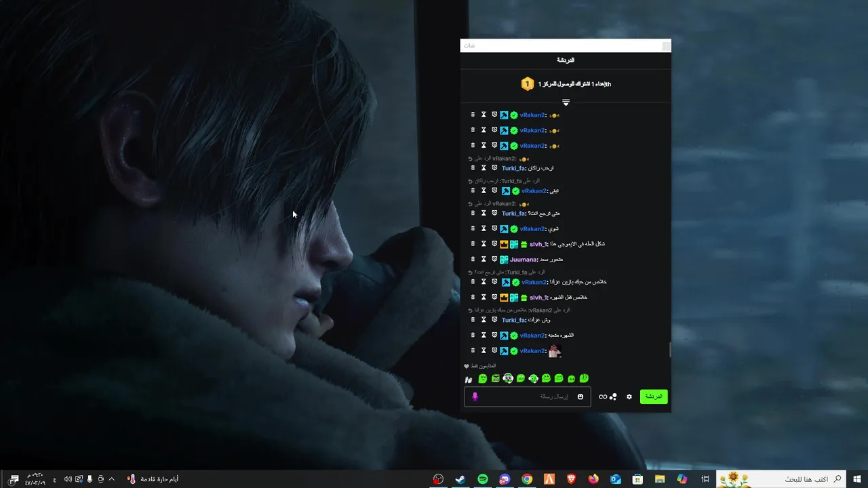This screenshot has width=868, height=488.
Task: Delete vRakan2's "الشهره متعبه" message with trash icon
Action: 473,335
